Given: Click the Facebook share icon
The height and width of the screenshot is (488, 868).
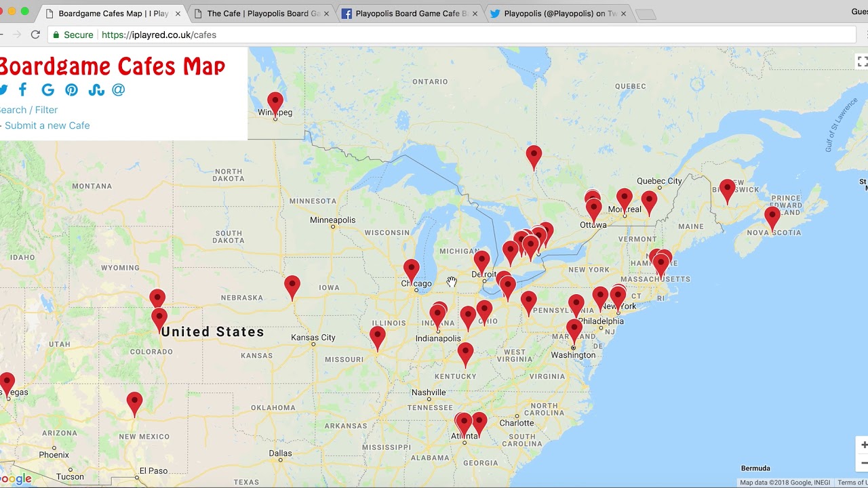Looking at the screenshot, I should 22,89.
